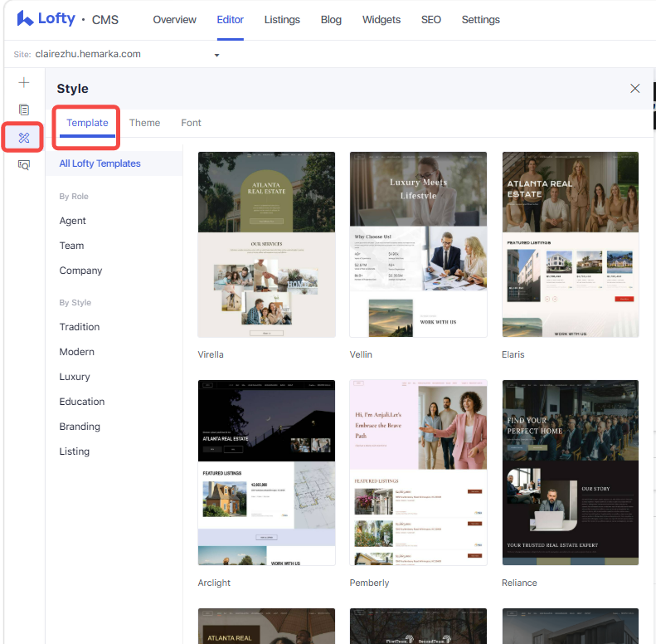
Task: Filter templates by Company role
Action: click(x=80, y=271)
